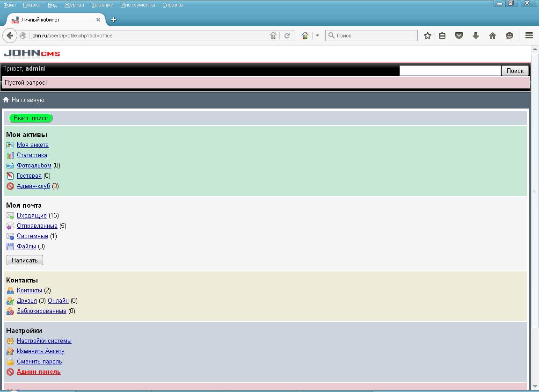Go to На главную link

tap(28, 100)
